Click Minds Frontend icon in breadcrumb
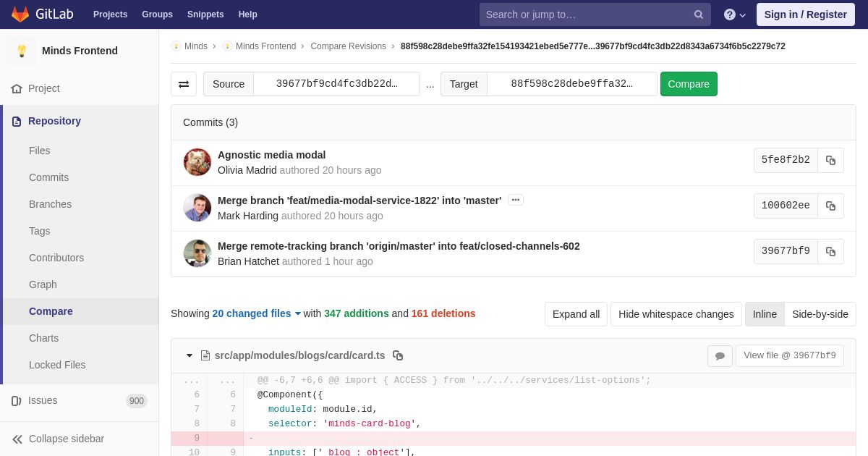 tap(227, 46)
